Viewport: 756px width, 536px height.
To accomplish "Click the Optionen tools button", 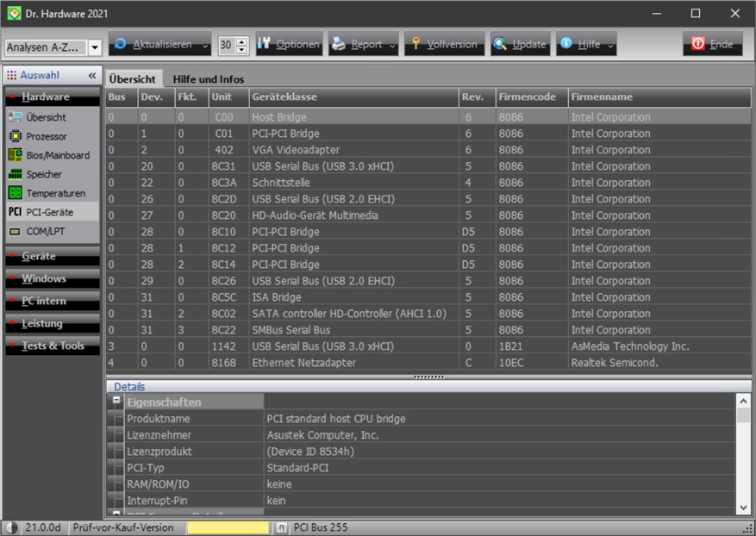I will tap(289, 44).
